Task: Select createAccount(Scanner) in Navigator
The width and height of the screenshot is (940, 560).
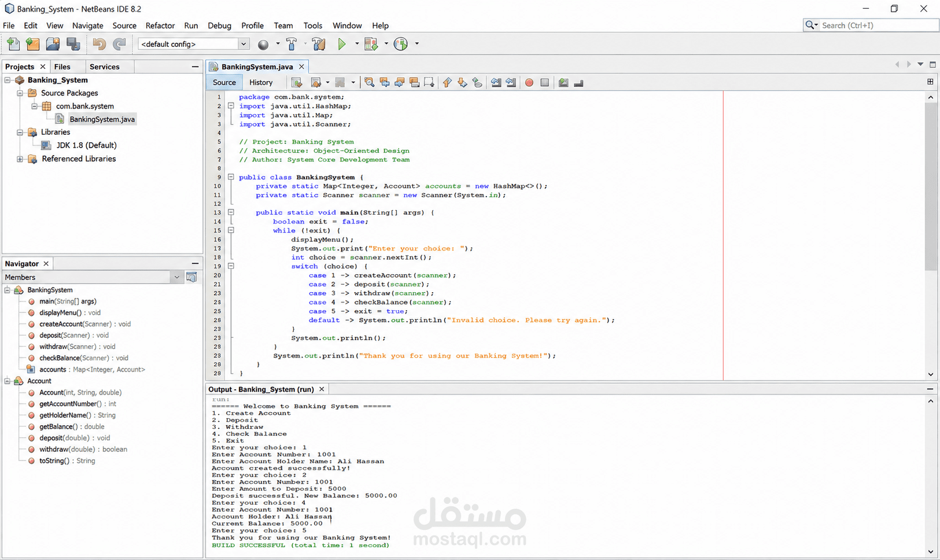Action: tap(85, 324)
